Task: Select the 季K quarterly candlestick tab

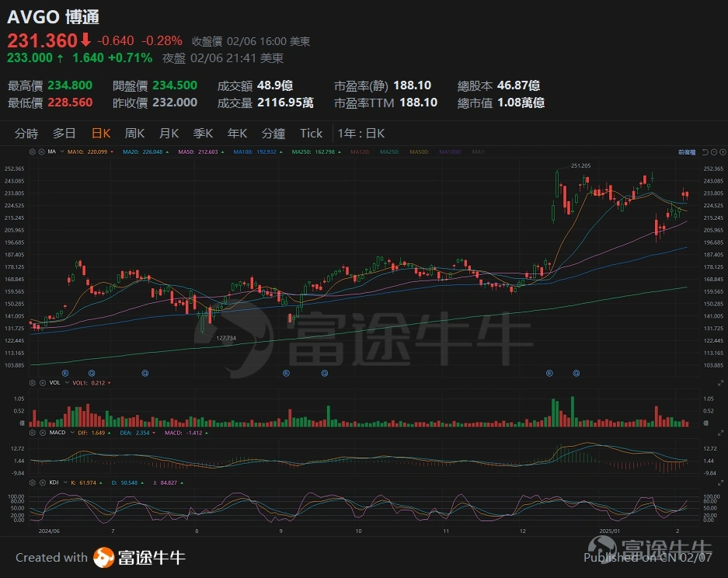Action: click(x=203, y=134)
